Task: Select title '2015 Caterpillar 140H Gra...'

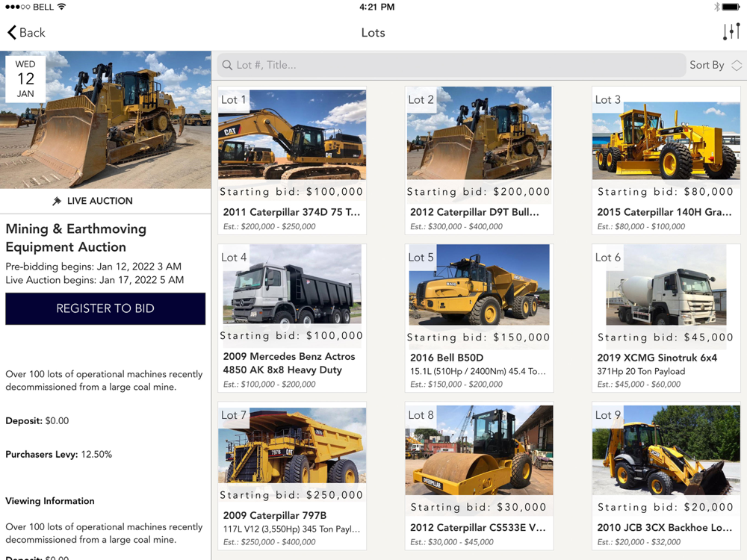Action: 664,212
